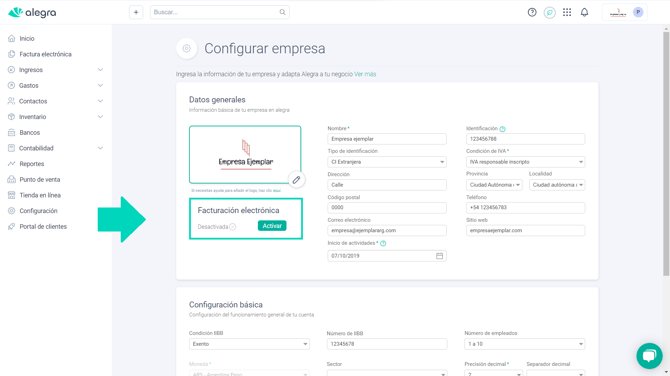Expand the Ingresos menu chevron
Screen dimensions: 670x376
[100, 70]
